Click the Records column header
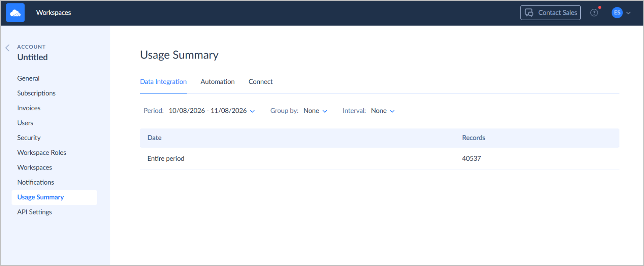644x266 pixels. 474,138
